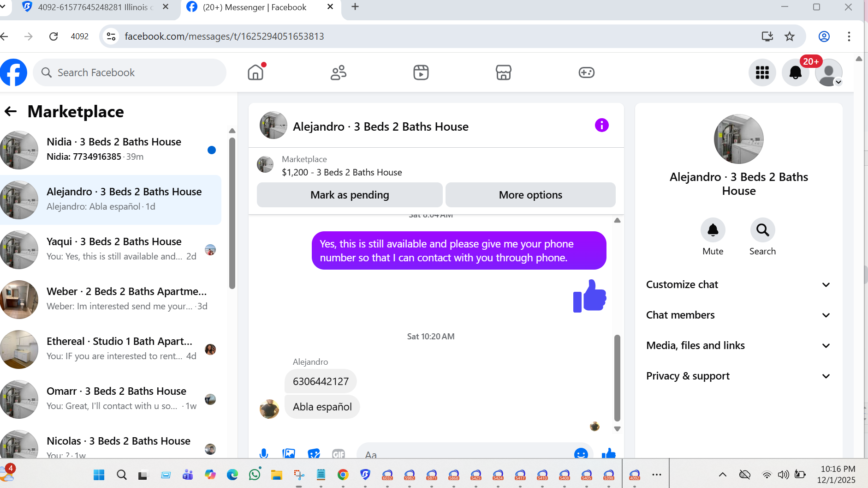Go back using the Marketplace back arrow
The height and width of the screenshot is (488, 868).
click(x=11, y=111)
